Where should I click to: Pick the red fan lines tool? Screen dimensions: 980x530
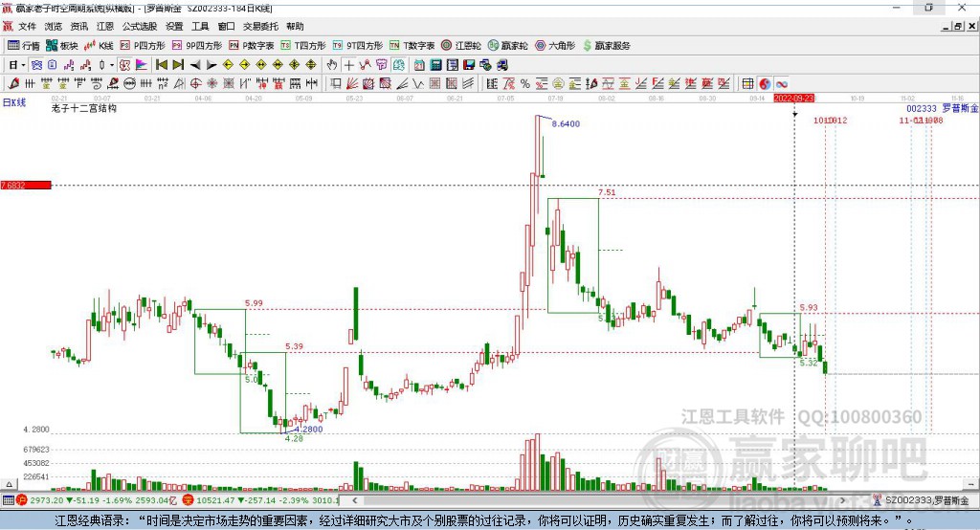pos(352,84)
